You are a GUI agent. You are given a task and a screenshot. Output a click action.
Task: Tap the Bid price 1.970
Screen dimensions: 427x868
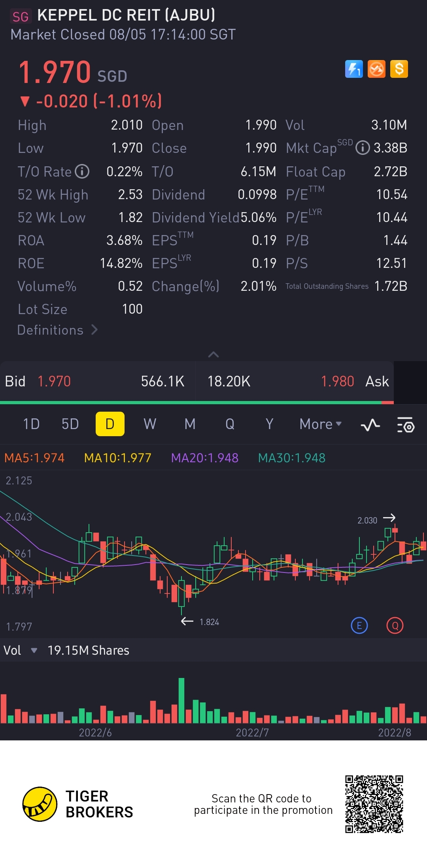tap(54, 381)
